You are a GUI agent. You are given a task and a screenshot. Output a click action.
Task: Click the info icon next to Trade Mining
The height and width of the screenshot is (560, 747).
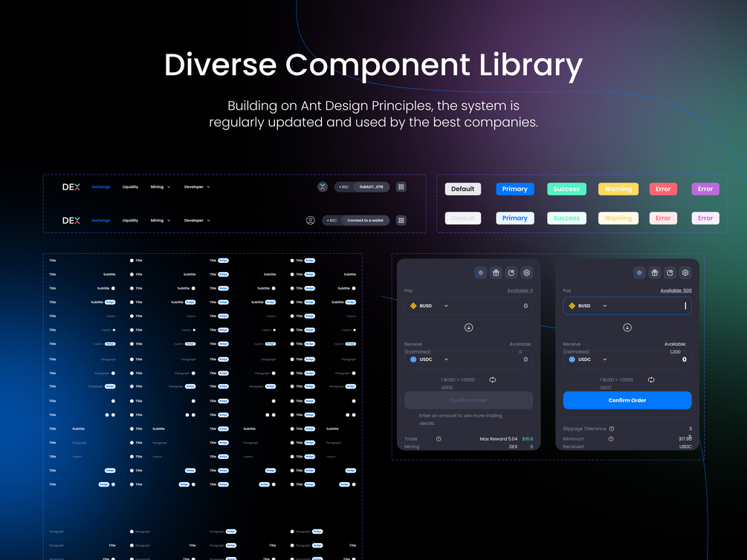tap(439, 439)
